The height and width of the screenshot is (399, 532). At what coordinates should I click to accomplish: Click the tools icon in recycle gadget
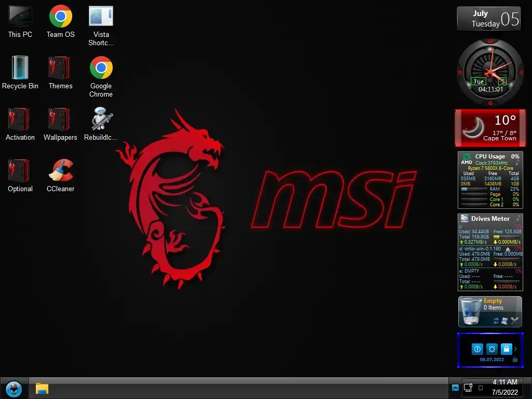(515, 320)
